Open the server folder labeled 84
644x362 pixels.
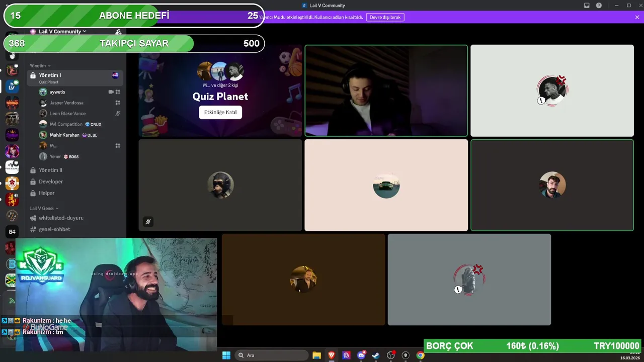pyautogui.click(x=12, y=232)
